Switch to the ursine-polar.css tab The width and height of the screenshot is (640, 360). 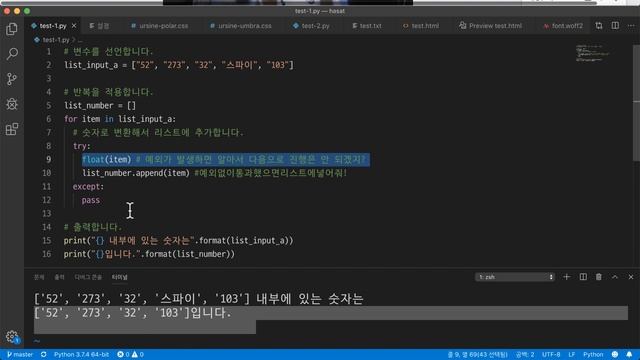coord(160,26)
